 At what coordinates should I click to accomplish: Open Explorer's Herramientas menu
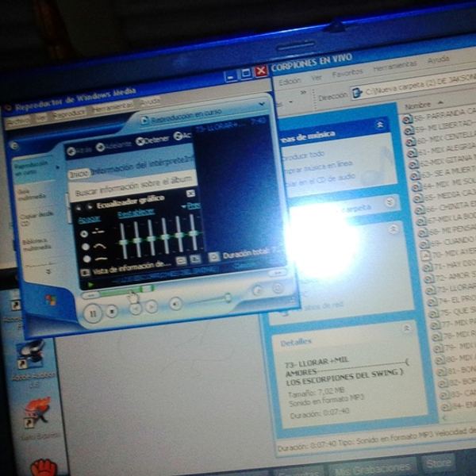click(x=394, y=66)
